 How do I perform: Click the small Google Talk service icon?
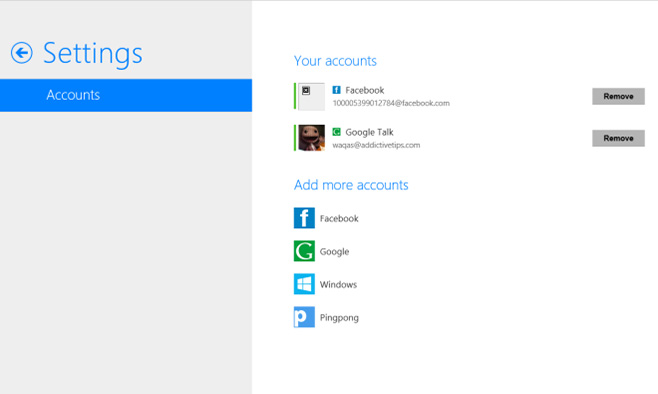(337, 132)
